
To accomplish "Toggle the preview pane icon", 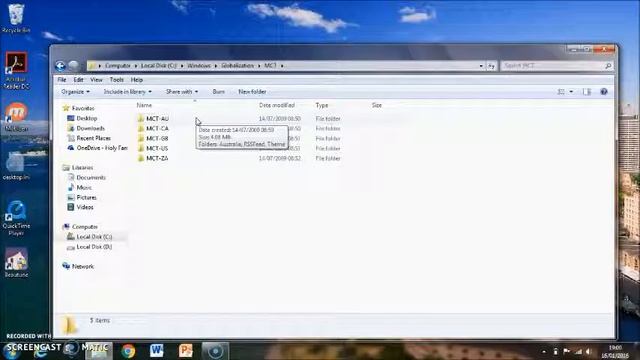I will (x=587, y=92).
